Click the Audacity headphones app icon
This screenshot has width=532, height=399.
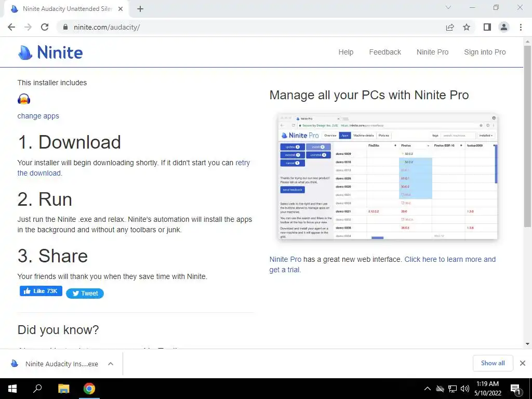click(24, 99)
